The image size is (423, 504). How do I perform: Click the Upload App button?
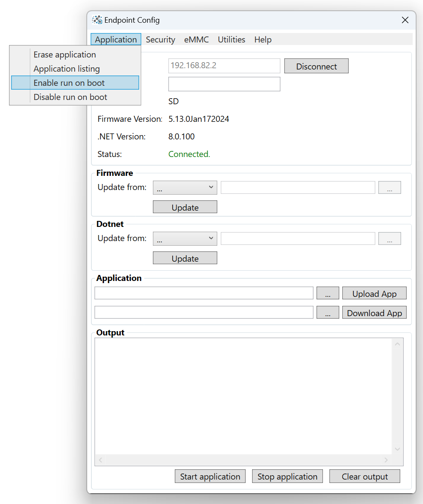pos(374,293)
